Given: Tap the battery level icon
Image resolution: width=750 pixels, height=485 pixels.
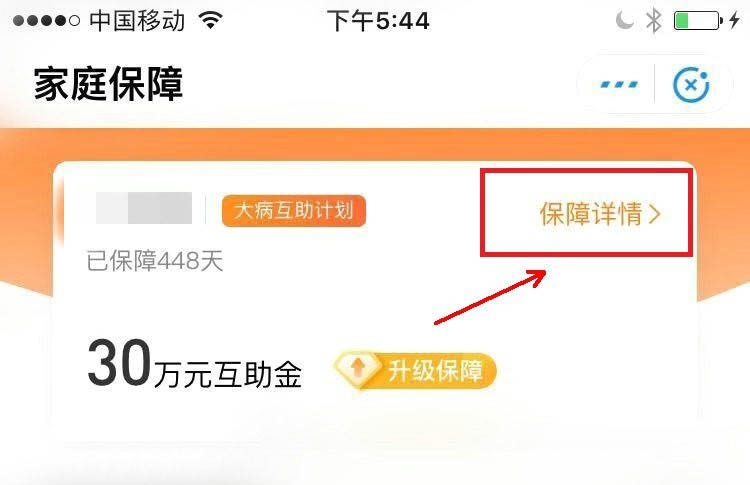Looking at the screenshot, I should coord(698,21).
